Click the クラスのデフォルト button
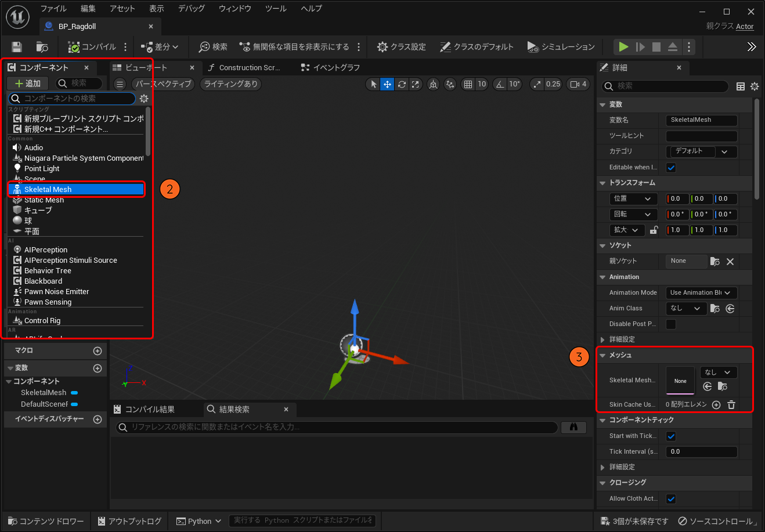The height and width of the screenshot is (532, 765). click(477, 47)
